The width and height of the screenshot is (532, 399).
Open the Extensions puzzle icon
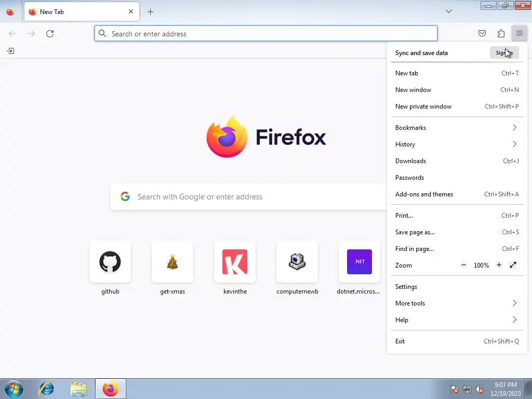pos(501,33)
